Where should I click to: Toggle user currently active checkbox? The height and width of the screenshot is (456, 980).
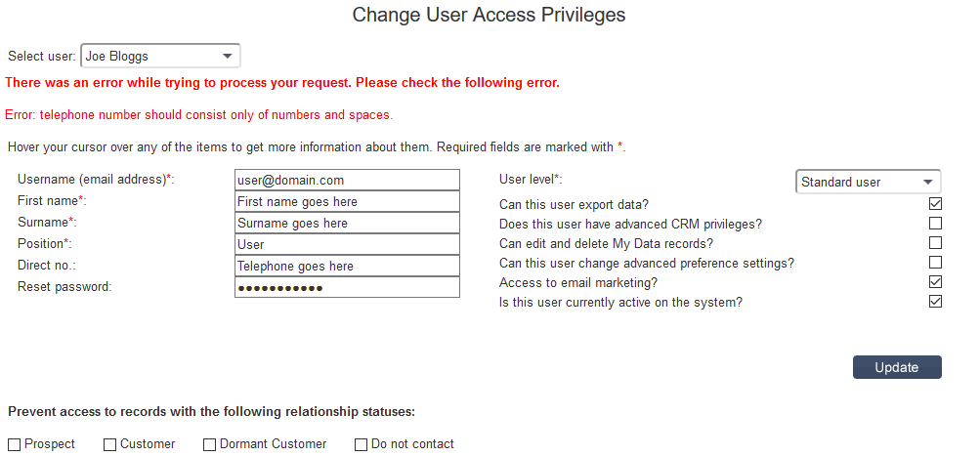coord(935,302)
